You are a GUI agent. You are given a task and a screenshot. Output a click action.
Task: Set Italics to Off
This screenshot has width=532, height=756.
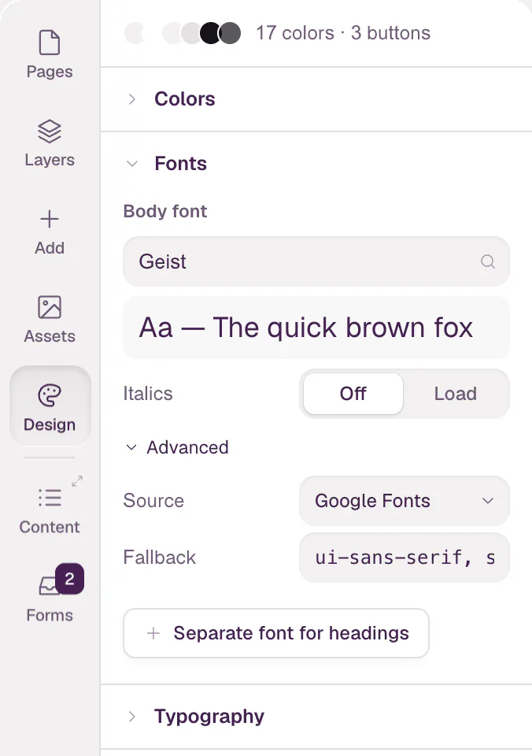(x=353, y=394)
